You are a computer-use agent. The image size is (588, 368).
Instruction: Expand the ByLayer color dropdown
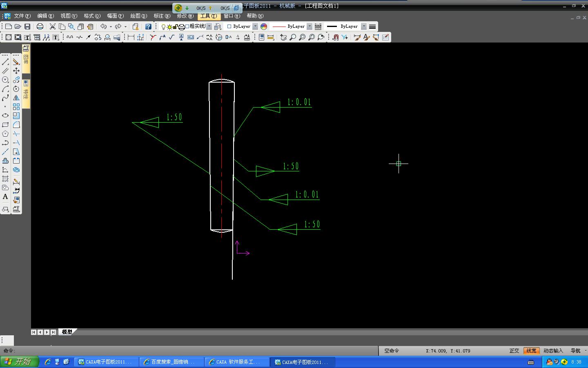[x=255, y=27]
